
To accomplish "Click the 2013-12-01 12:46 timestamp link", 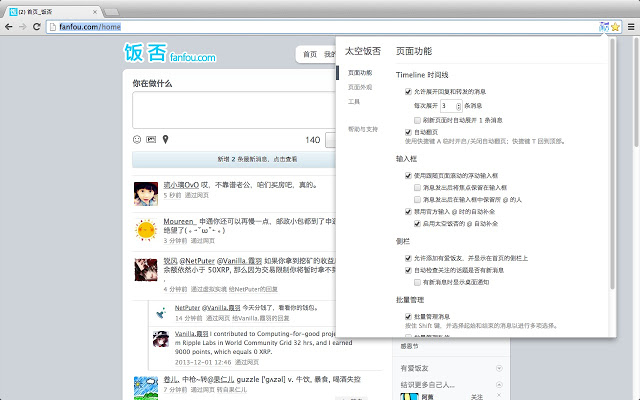I will click(203, 362).
